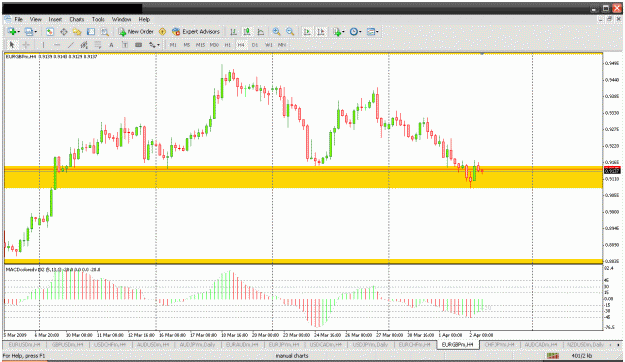Zoom in on the chart
Viewport: 625px width, 362px height.
click(276, 31)
